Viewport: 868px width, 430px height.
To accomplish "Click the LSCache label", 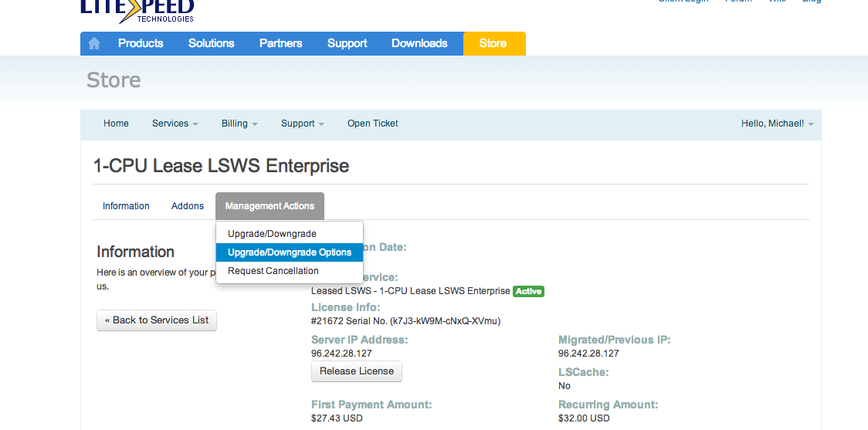I will [584, 372].
